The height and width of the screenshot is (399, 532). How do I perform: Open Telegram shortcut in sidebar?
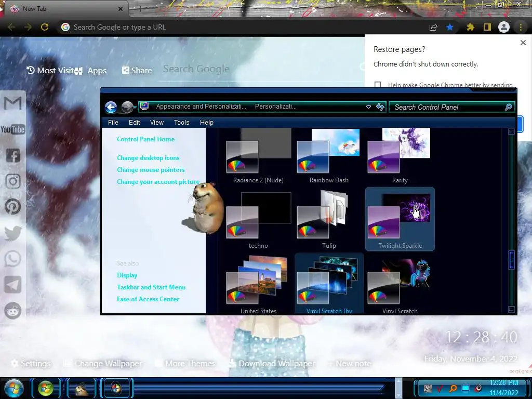pos(13,285)
